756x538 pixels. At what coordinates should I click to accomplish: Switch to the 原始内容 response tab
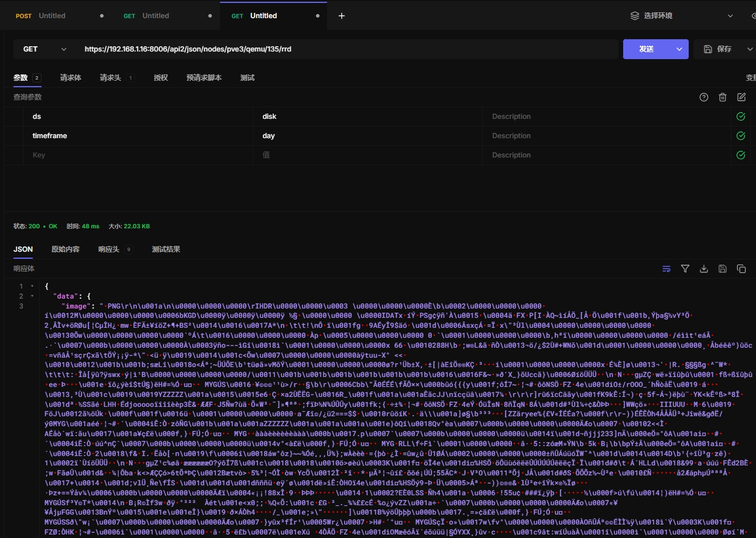pyautogui.click(x=65, y=249)
